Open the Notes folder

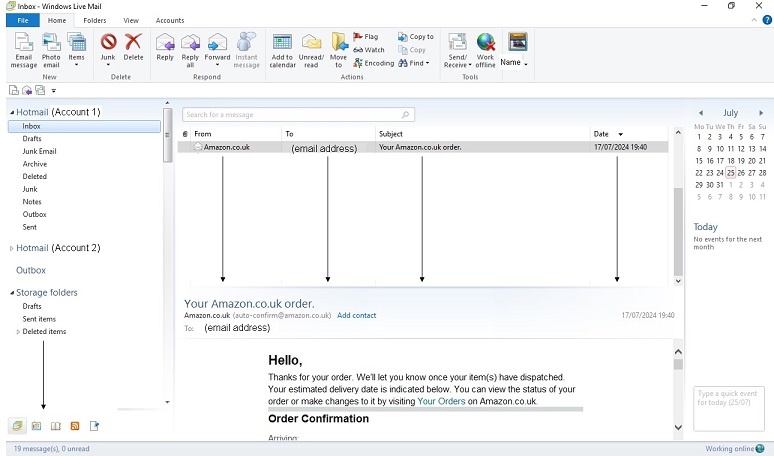coord(32,202)
